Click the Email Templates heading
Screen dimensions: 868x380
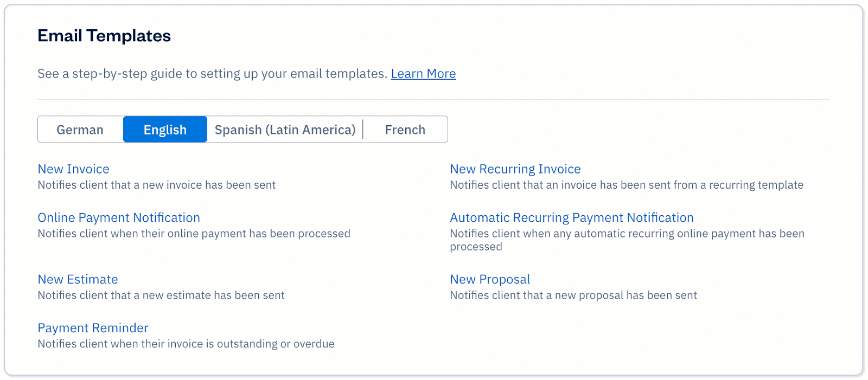tap(104, 36)
